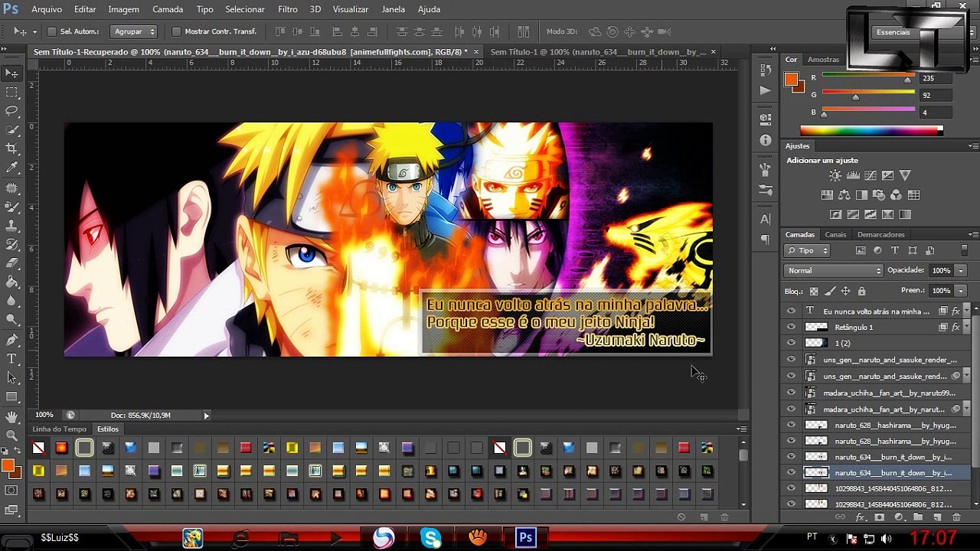The width and height of the screenshot is (980, 551).
Task: Select the Zoom tool in toolbox
Action: pos(12,435)
